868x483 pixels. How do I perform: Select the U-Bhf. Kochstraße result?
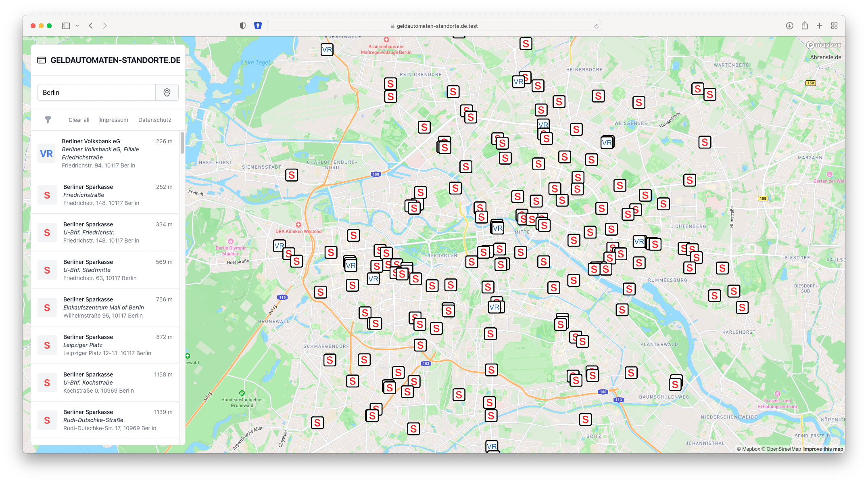pyautogui.click(x=105, y=383)
